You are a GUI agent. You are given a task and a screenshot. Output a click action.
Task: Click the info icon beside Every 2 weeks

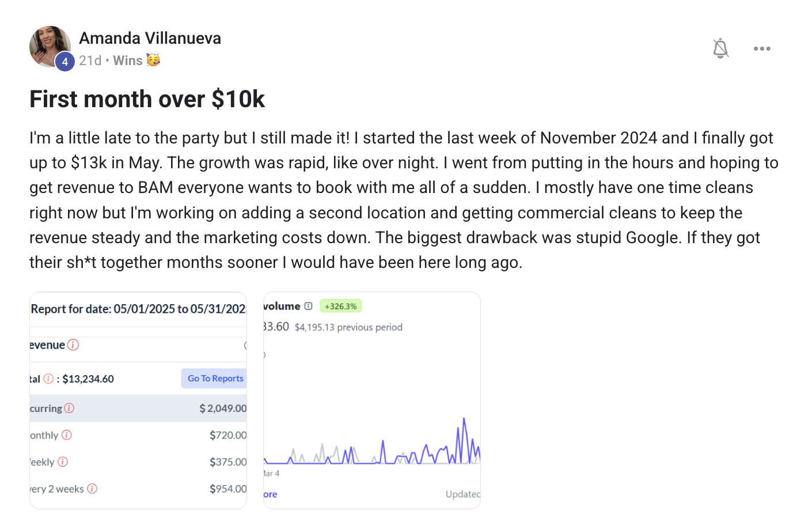click(92, 489)
